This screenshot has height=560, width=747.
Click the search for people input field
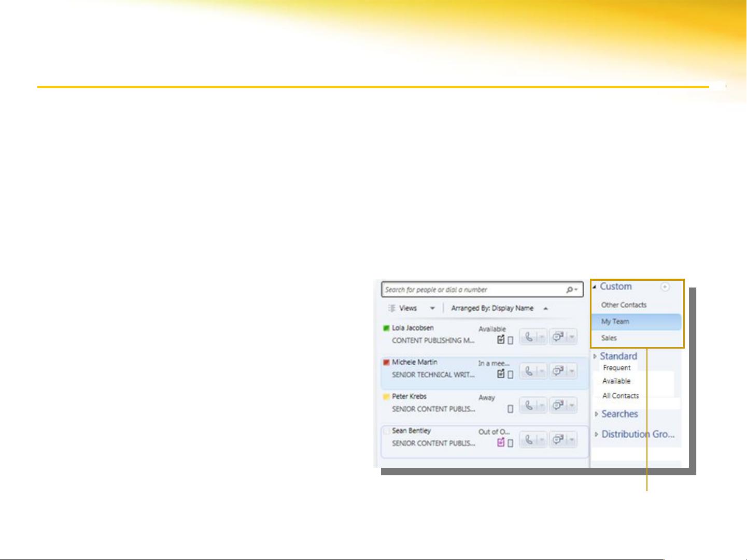(x=482, y=290)
